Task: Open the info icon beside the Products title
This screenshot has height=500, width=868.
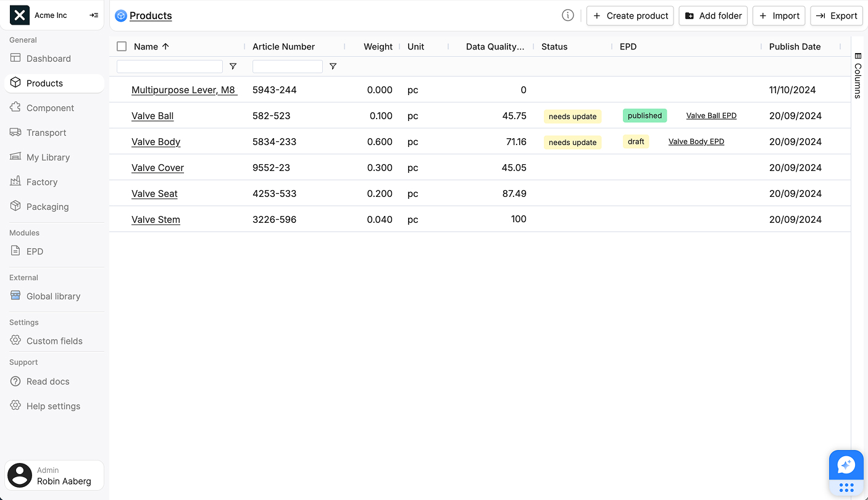Action: tap(567, 15)
